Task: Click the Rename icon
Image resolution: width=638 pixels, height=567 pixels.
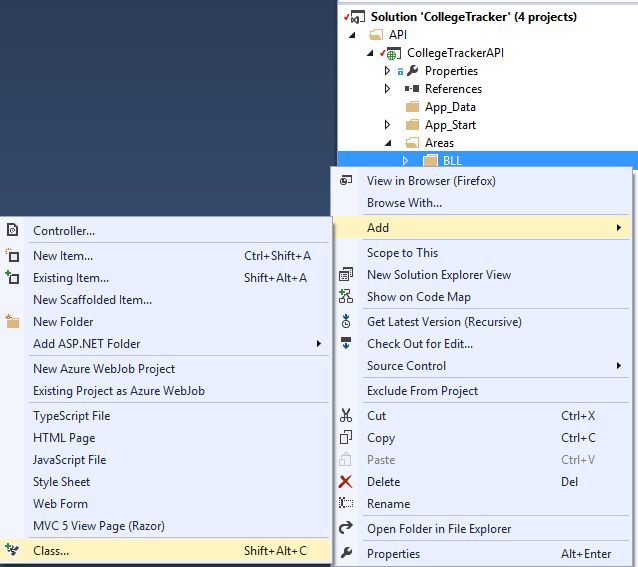Action: 346,503
